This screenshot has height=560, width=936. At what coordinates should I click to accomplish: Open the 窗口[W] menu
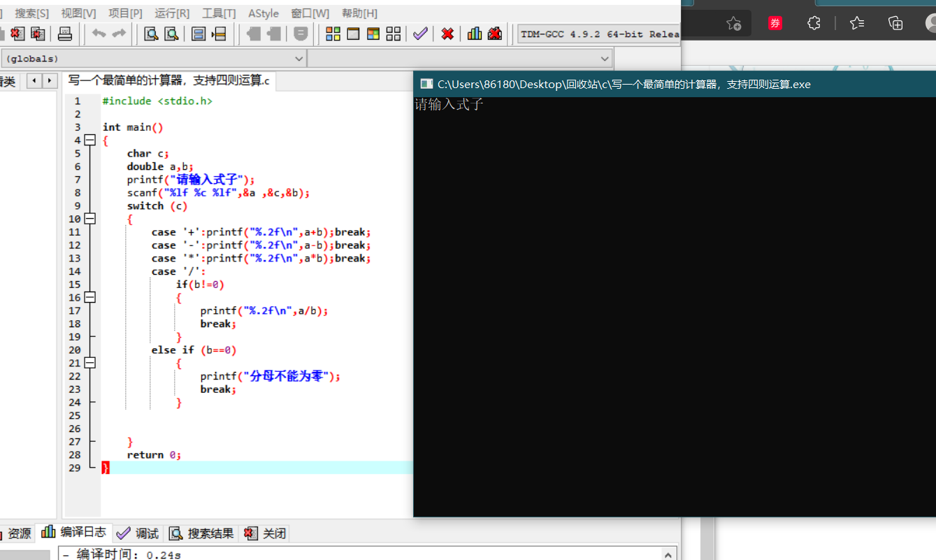[x=310, y=13]
